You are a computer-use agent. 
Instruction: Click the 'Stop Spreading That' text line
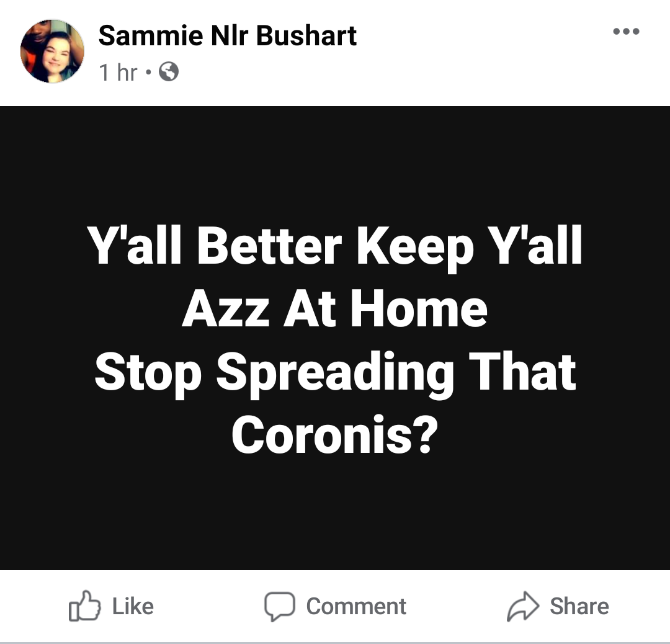coord(336,373)
